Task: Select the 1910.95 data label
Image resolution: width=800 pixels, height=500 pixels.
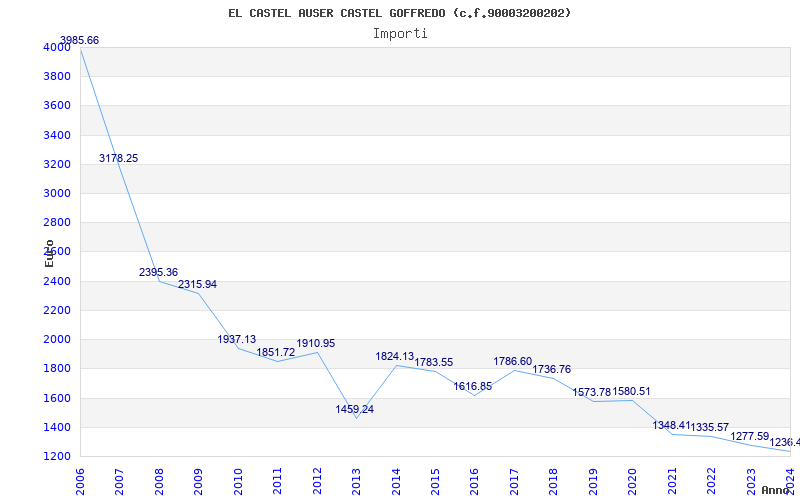Action: (316, 343)
